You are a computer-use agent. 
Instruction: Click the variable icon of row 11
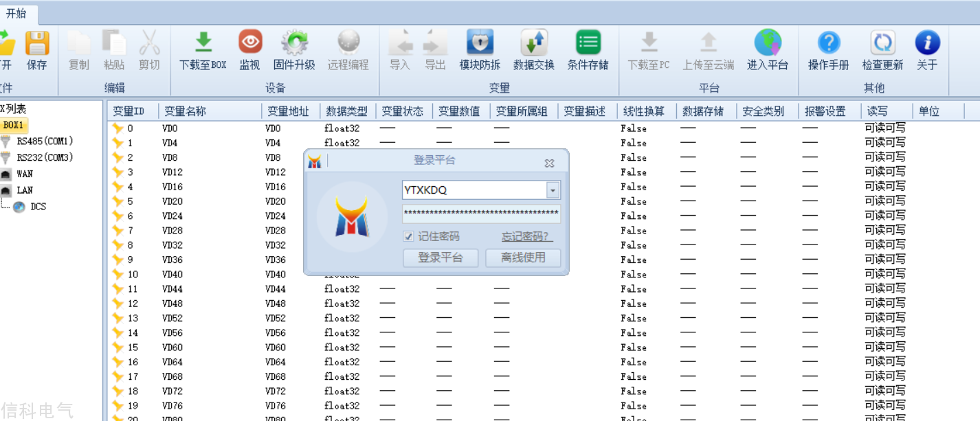118,289
